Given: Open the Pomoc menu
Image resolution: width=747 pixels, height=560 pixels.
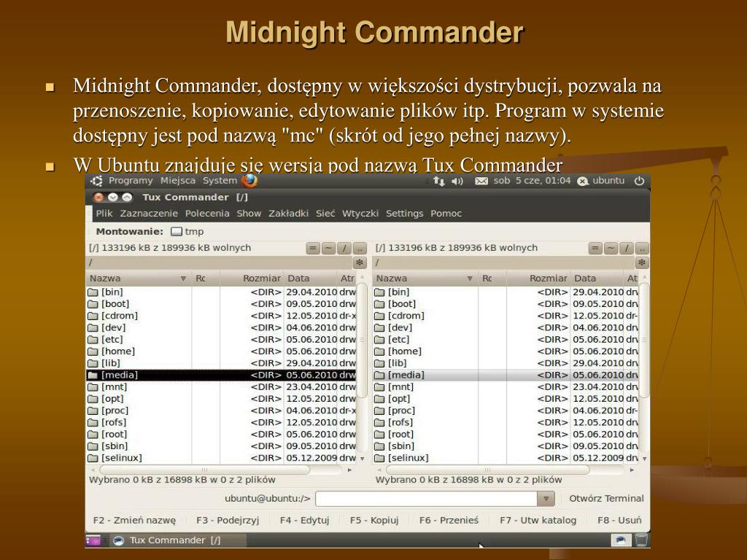Looking at the screenshot, I should pos(446,214).
